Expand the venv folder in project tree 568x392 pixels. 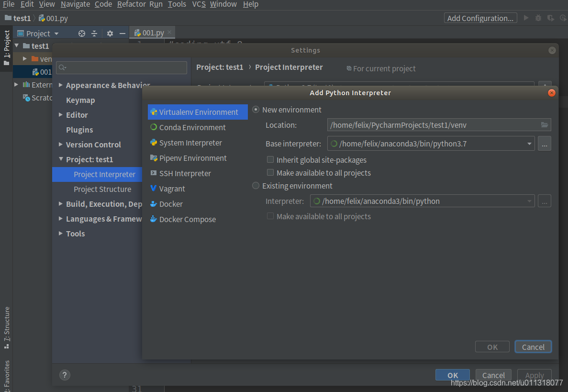24,58
